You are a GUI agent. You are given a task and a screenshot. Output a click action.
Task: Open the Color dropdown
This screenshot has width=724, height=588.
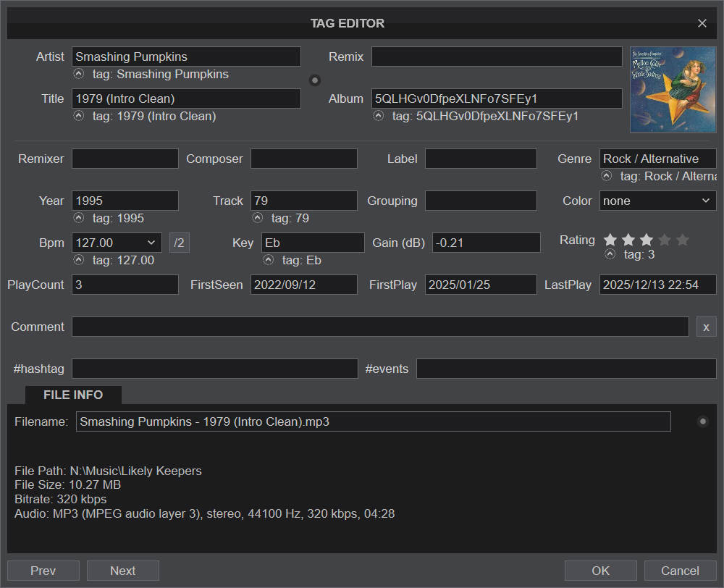[x=657, y=201]
